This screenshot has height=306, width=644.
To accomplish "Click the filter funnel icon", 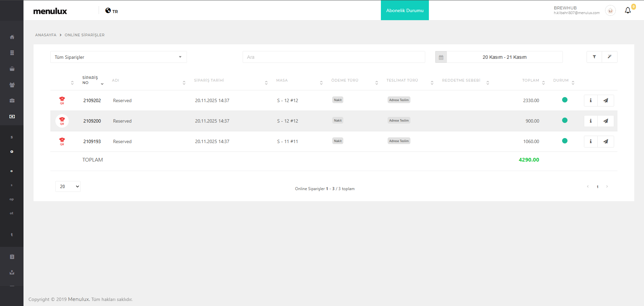I will click(594, 57).
